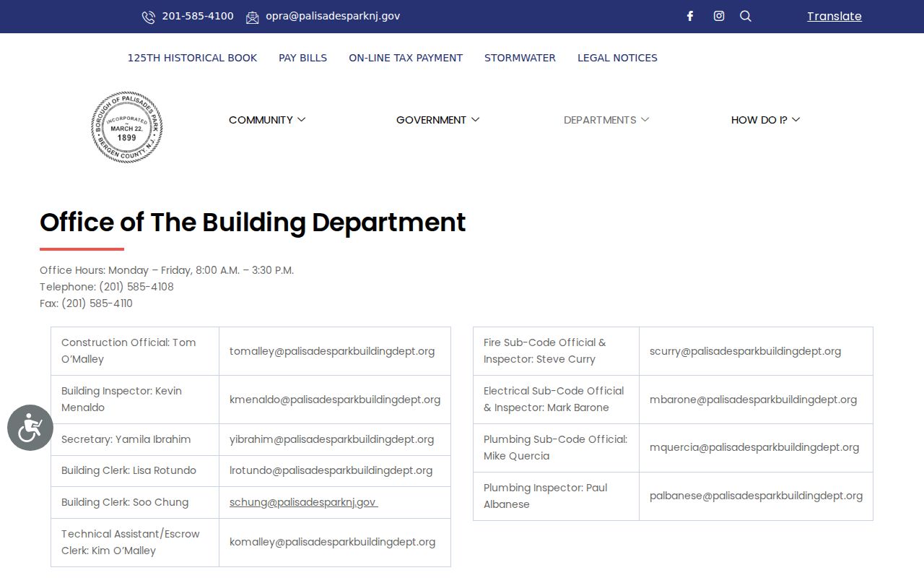Click Electrical Sub-Code Official Mark Barone cell
This screenshot has width=924, height=578.
556,400
